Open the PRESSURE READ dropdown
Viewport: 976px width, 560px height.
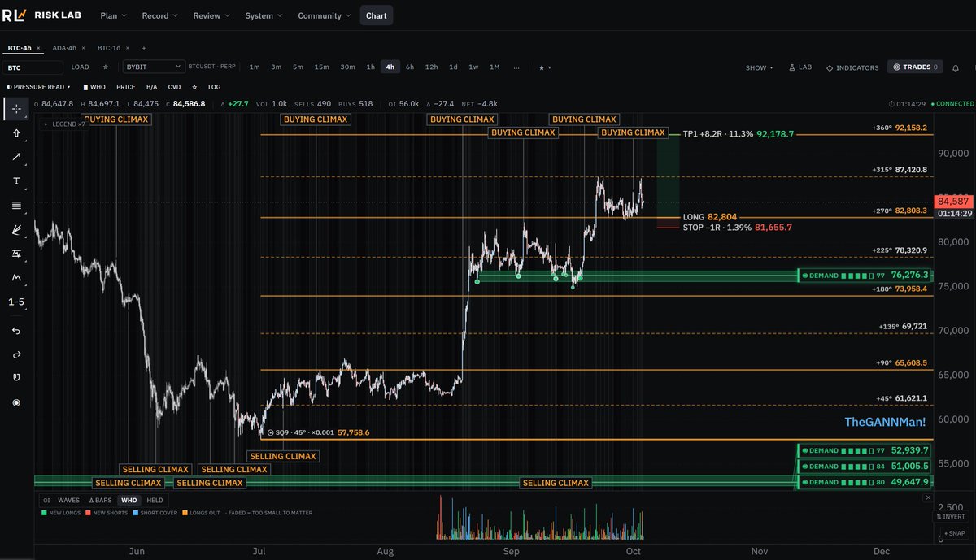click(38, 86)
